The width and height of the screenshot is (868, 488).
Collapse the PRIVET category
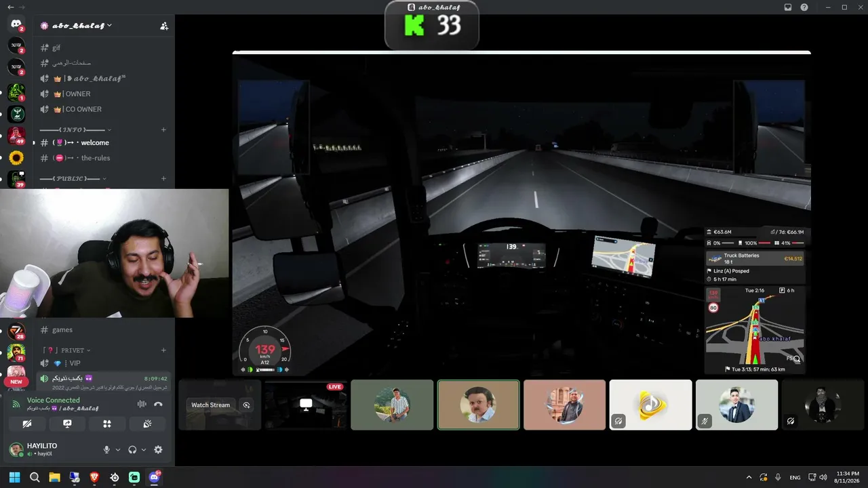66,350
